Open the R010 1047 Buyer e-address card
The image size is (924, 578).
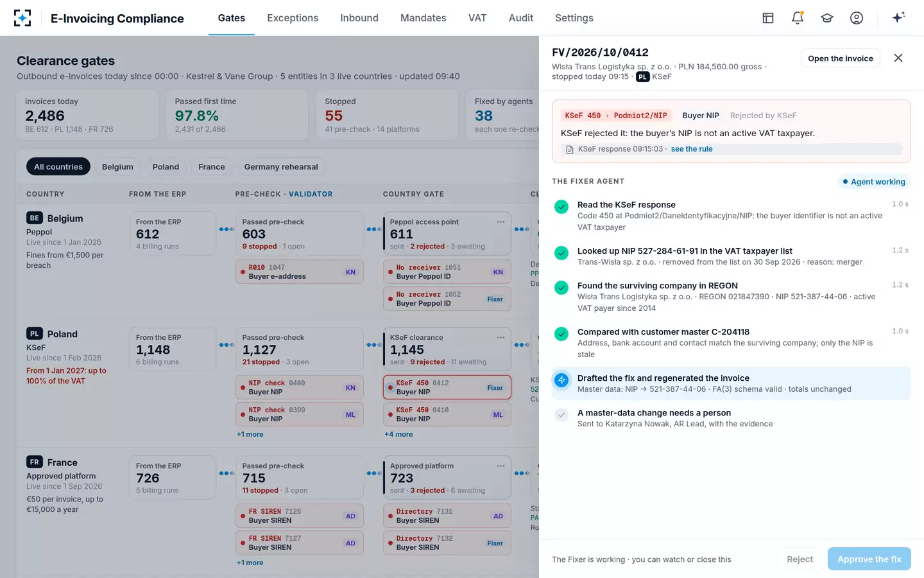tap(300, 272)
